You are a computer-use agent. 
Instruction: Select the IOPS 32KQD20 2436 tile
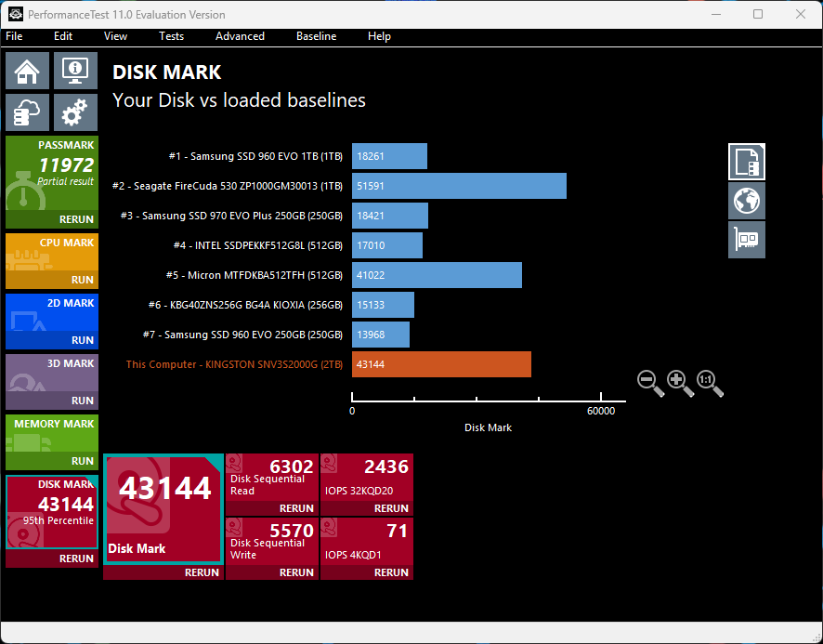[x=367, y=478]
